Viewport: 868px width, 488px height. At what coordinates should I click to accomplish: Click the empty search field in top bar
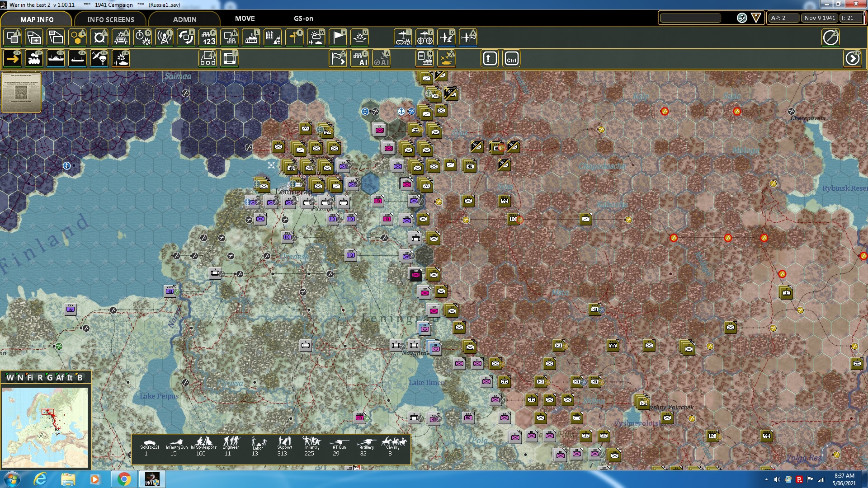[690, 18]
